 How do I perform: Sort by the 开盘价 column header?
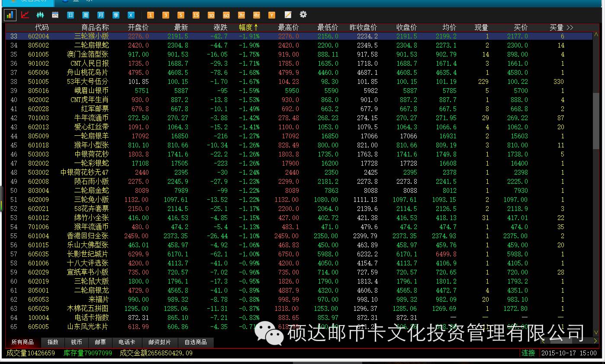(x=138, y=27)
